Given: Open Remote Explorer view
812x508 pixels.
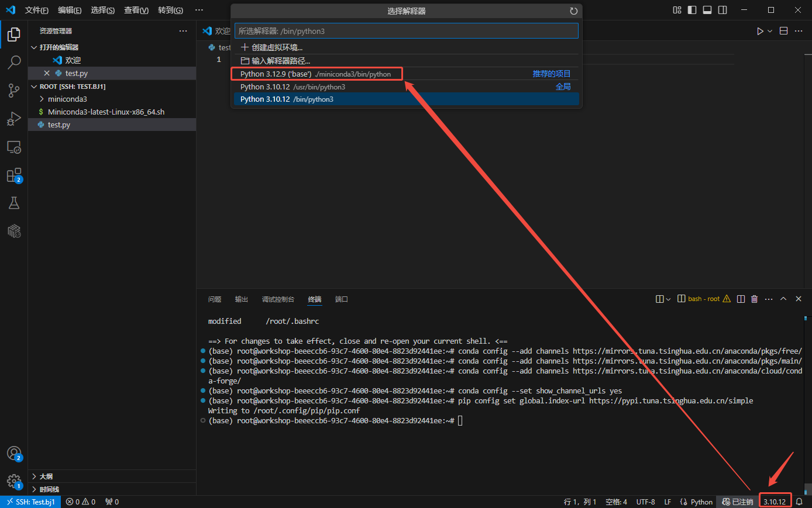Looking at the screenshot, I should pos(14,147).
